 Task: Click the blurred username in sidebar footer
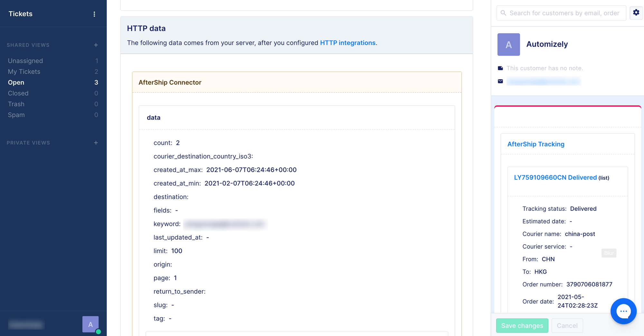pos(26,325)
